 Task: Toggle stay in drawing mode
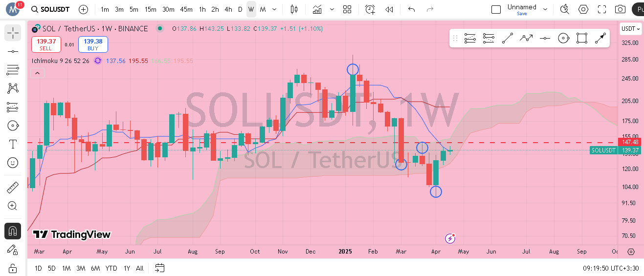tap(13, 250)
